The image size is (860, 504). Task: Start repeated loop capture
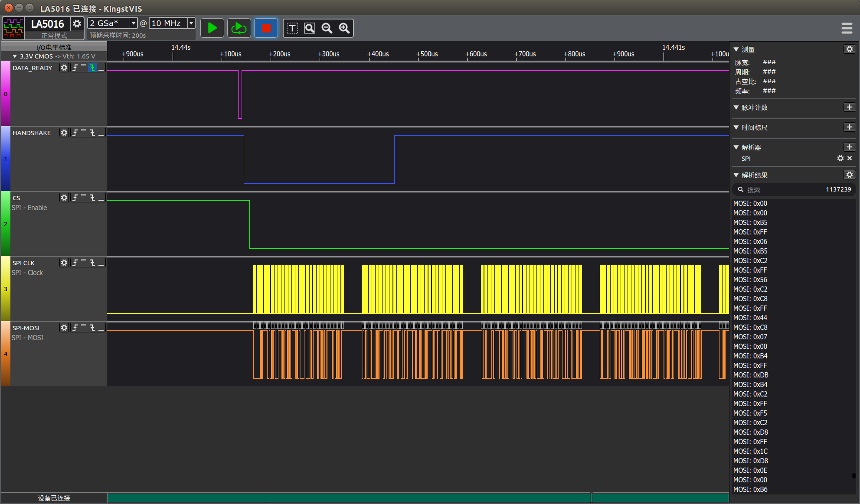pyautogui.click(x=239, y=28)
